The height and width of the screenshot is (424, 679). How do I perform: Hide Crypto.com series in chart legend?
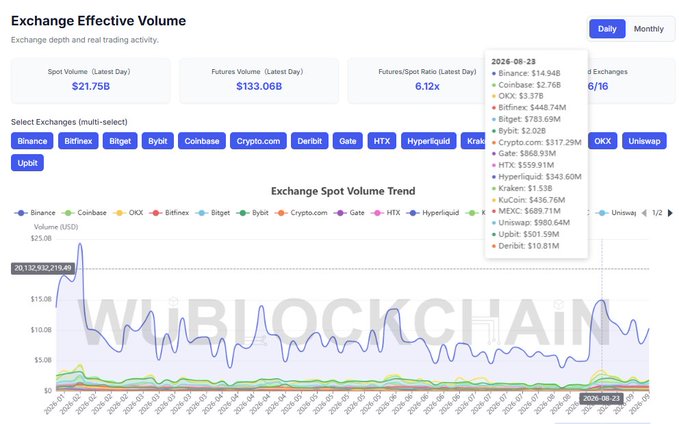[301, 213]
